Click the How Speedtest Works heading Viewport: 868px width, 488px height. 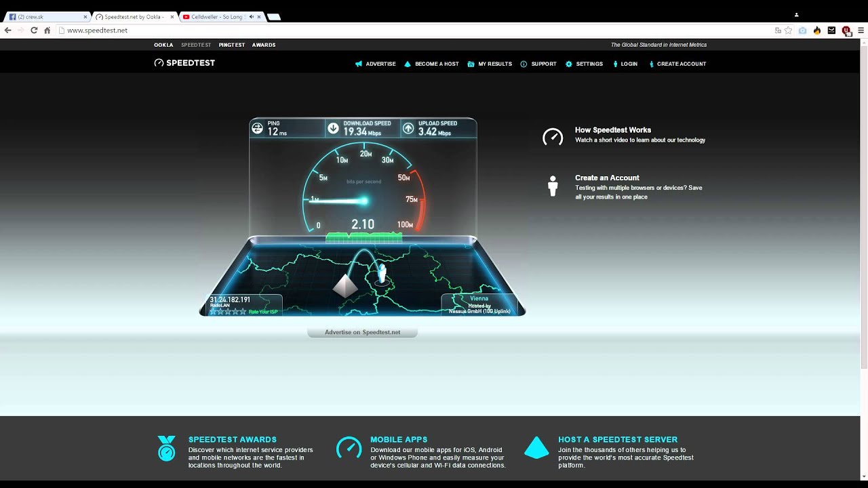click(613, 130)
